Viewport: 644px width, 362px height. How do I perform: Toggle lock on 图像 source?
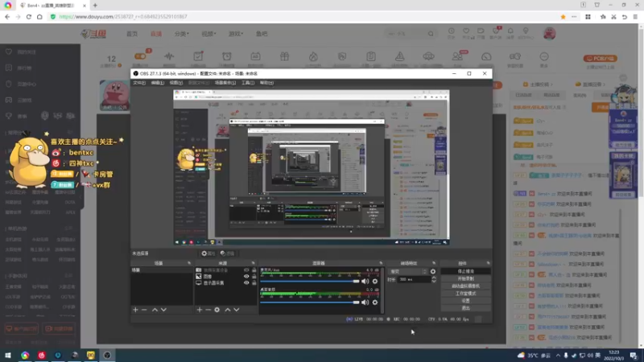[x=254, y=276]
